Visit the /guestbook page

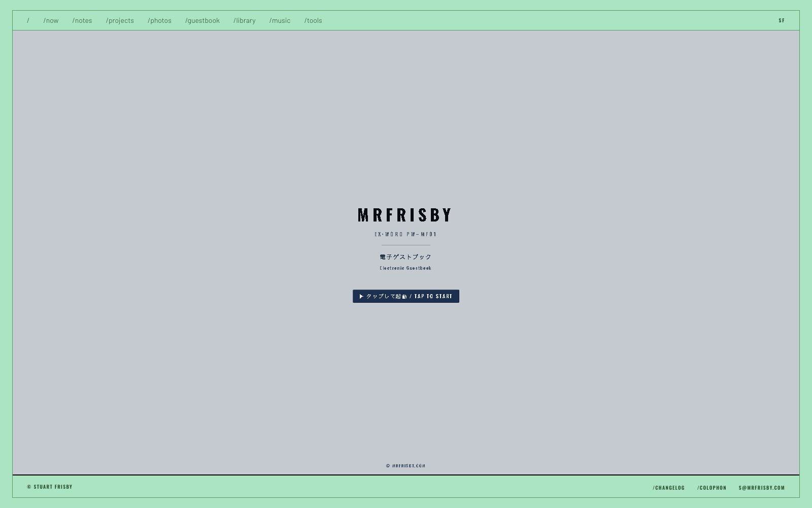click(x=202, y=21)
